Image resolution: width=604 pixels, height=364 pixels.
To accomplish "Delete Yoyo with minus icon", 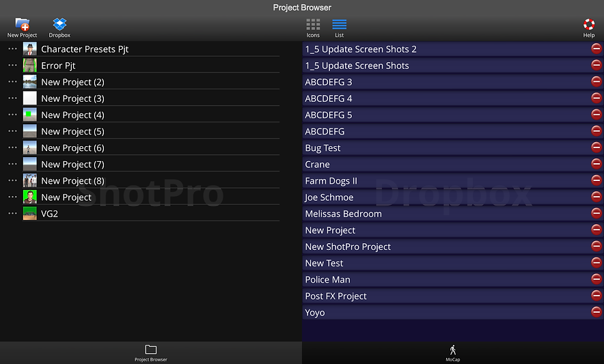I will (596, 312).
